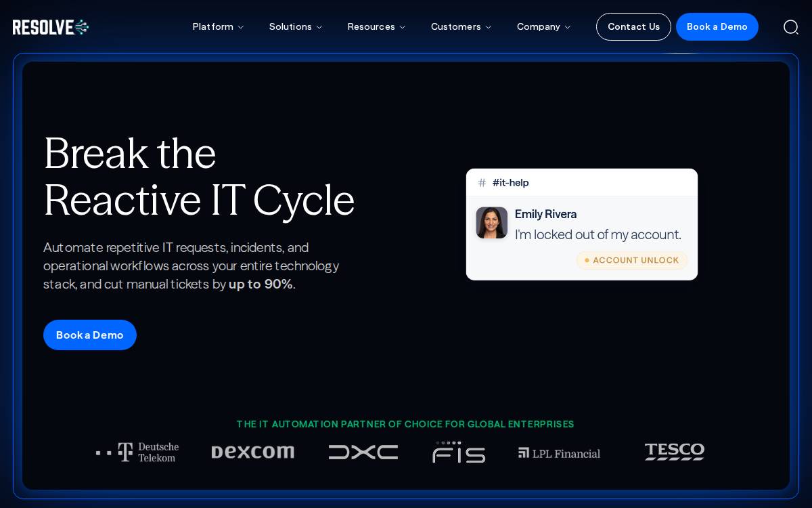Click the heading "Break the Reactive IT Cycle"
The height and width of the screenshot is (508, 812).
point(199,177)
